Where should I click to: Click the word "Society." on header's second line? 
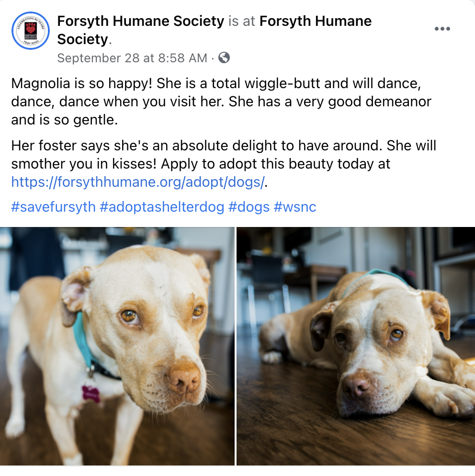pos(84,39)
